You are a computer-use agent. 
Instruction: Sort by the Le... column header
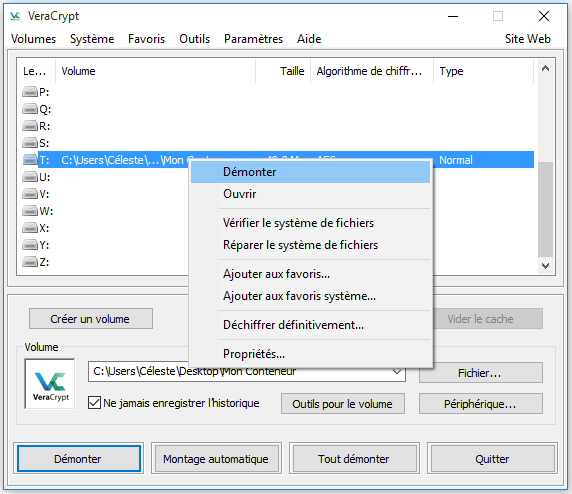tap(35, 71)
